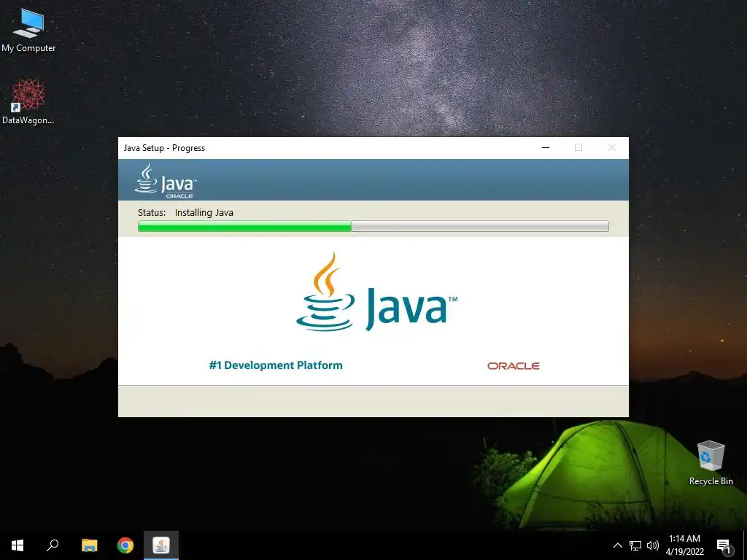This screenshot has width=747, height=560.
Task: Activate the Java installer taskbar button
Action: [161, 545]
